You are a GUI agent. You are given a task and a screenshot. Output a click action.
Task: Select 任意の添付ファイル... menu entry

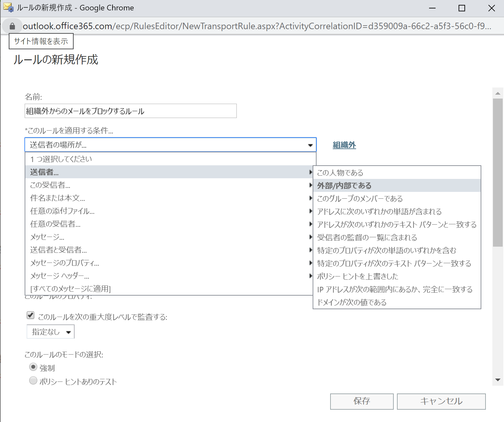[169, 211]
